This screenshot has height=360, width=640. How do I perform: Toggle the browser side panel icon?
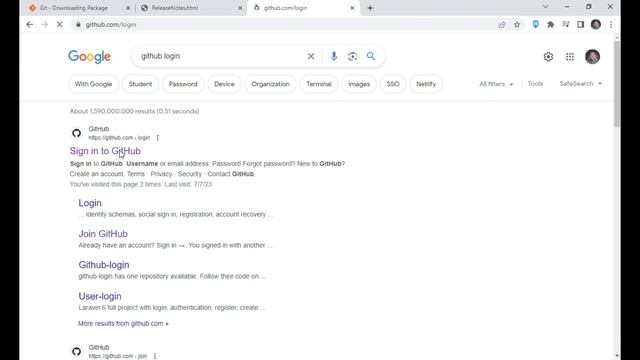coord(580,24)
